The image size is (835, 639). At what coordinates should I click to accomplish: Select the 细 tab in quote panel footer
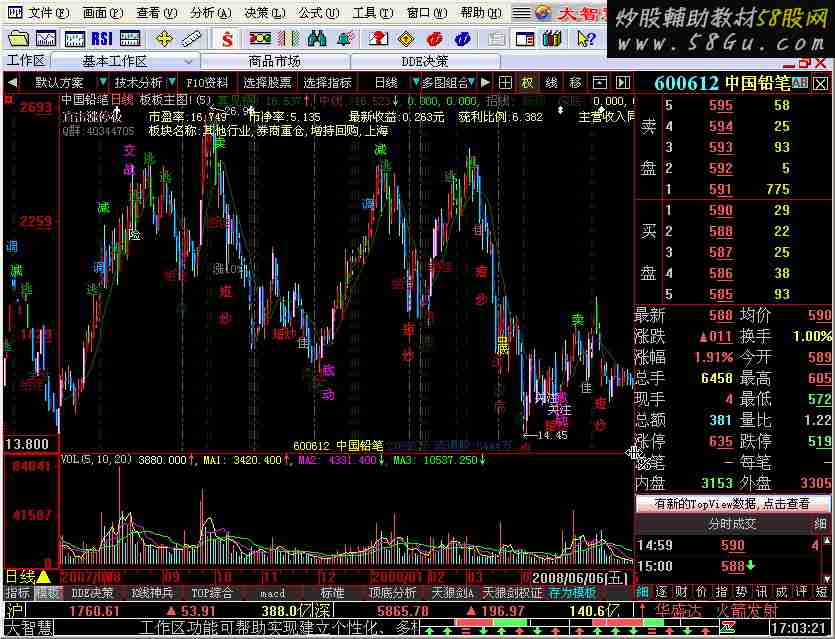pyautogui.click(x=643, y=592)
